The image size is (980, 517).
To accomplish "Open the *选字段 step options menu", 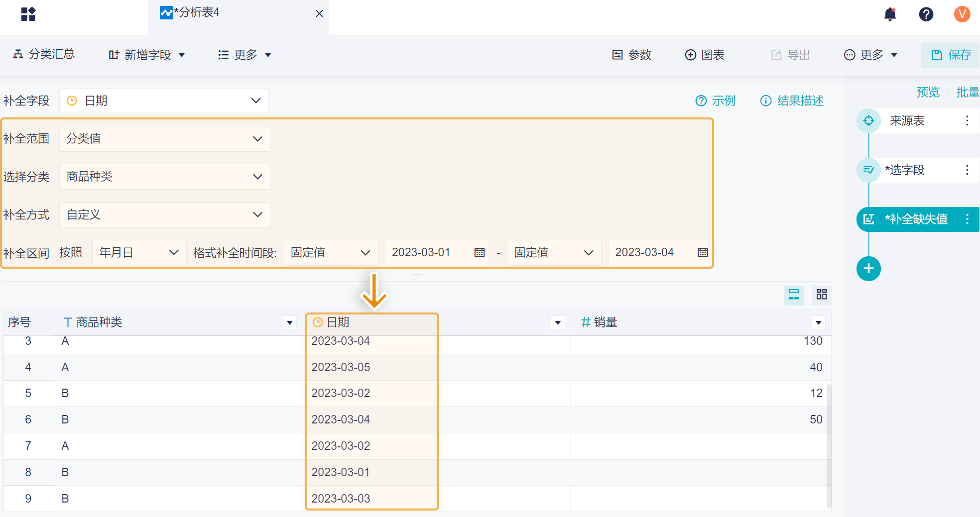I will (x=967, y=170).
